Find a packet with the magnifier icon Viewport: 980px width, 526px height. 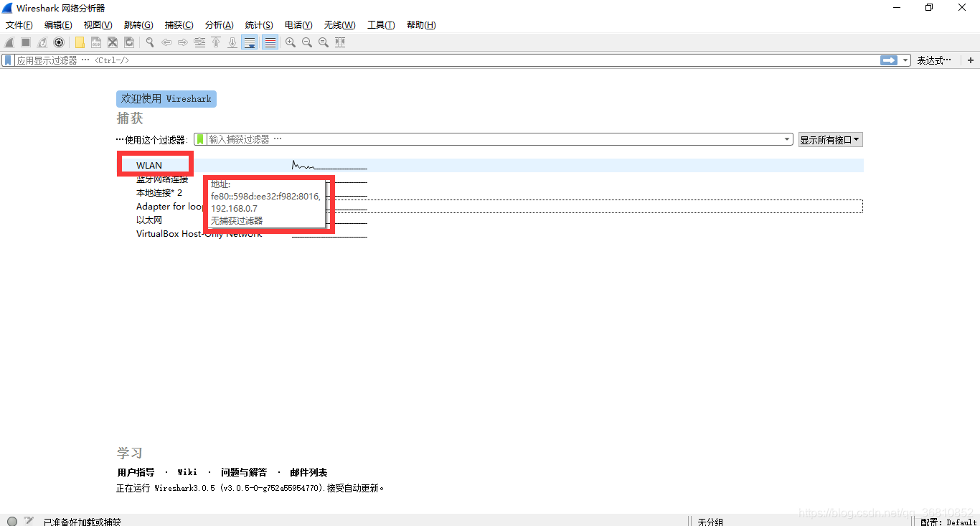(150, 42)
